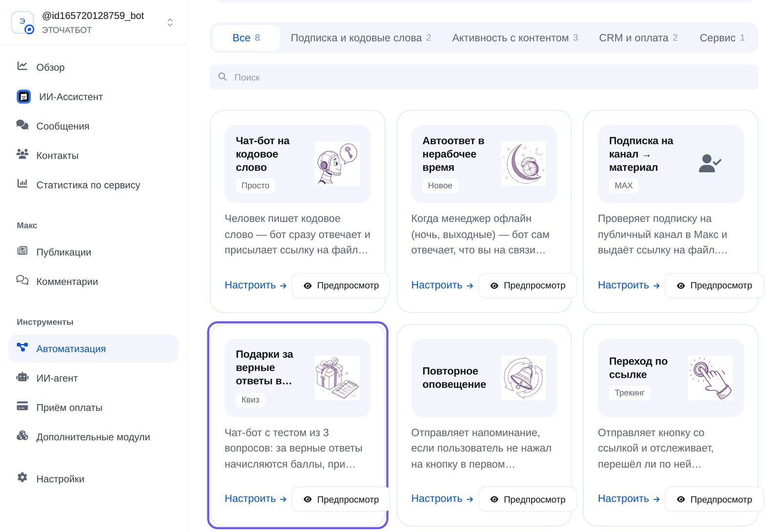Click the Контакты people icon
The width and height of the screenshot is (781, 532).
tap(22, 154)
